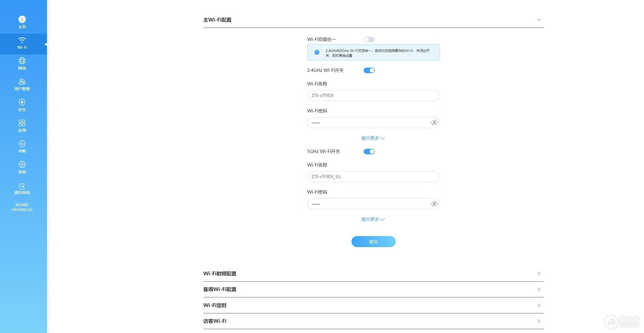This screenshot has height=333, width=644.
Task: Open the 主页 home icon in sidebar
Action: click(22, 19)
